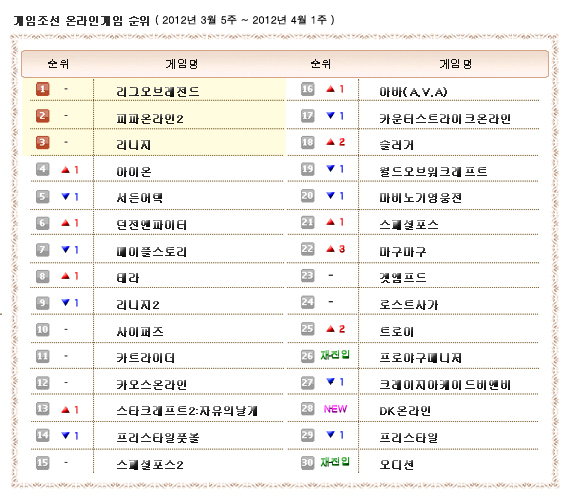This screenshot has height=499, width=570.
Task: Click the left 게임명 column header
Action: 181,64
